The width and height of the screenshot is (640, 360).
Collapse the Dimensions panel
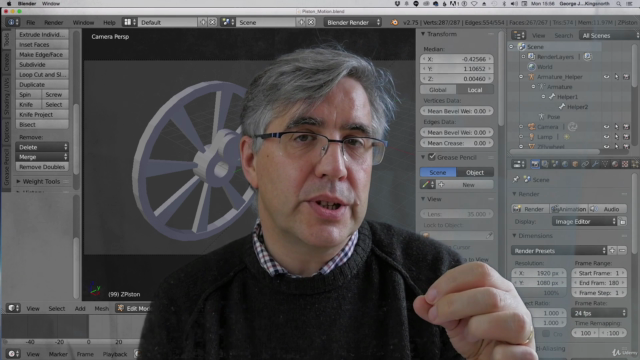pos(515,236)
